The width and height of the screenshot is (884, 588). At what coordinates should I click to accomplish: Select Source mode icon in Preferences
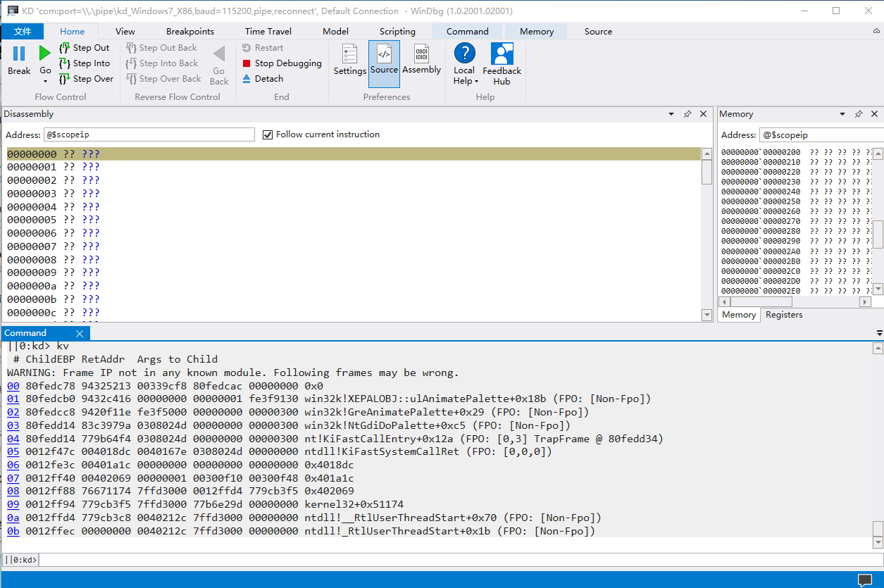coord(384,54)
